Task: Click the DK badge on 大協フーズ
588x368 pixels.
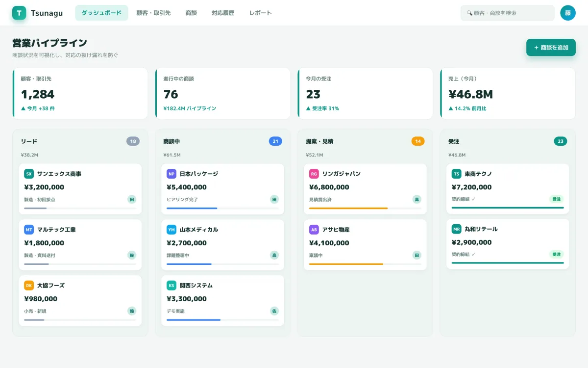Action: coord(29,286)
